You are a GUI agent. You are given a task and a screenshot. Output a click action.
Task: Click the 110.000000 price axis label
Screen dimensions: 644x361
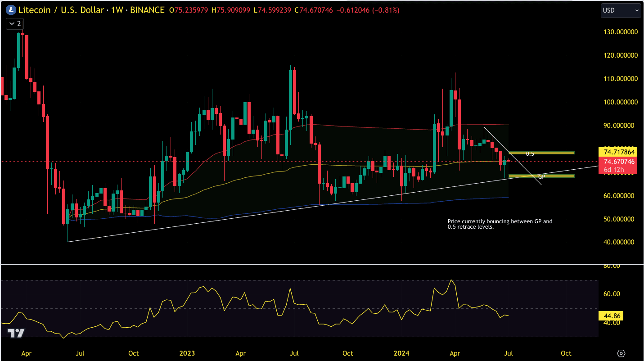621,79
